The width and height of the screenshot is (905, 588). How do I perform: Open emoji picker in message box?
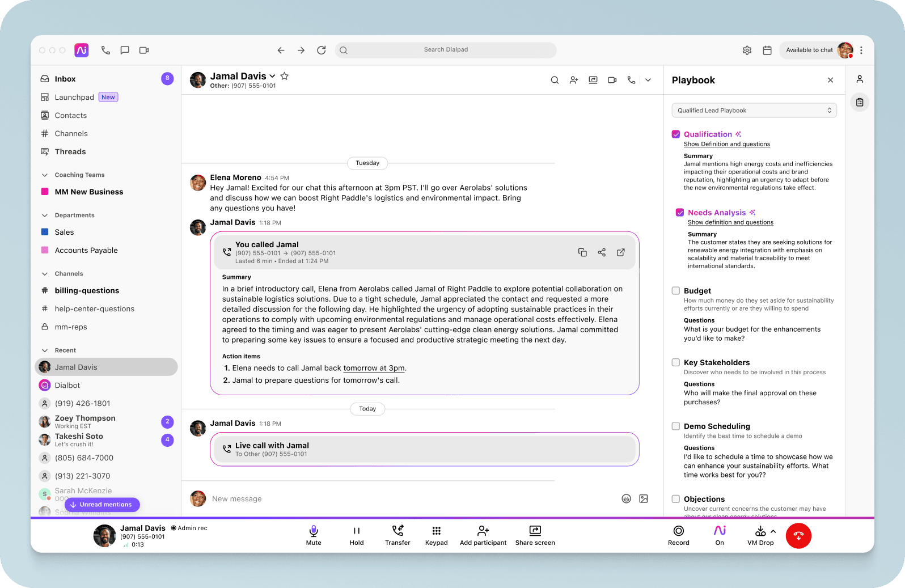click(x=626, y=498)
